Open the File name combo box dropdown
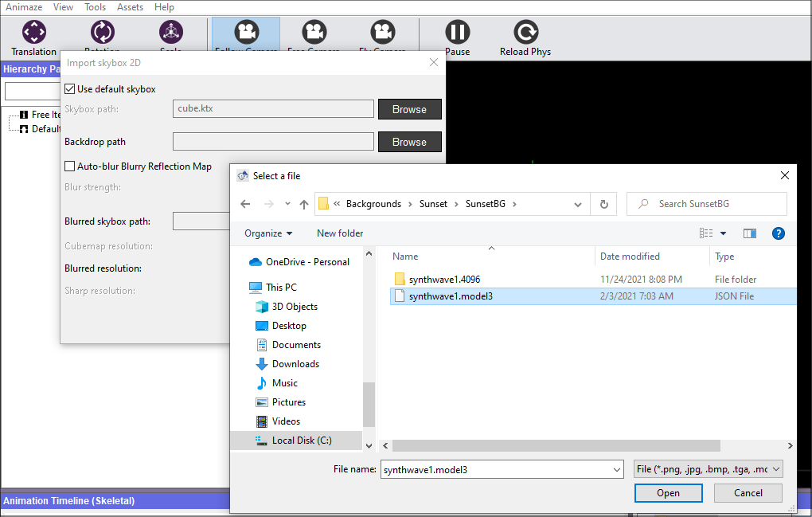The width and height of the screenshot is (812, 517). point(616,470)
